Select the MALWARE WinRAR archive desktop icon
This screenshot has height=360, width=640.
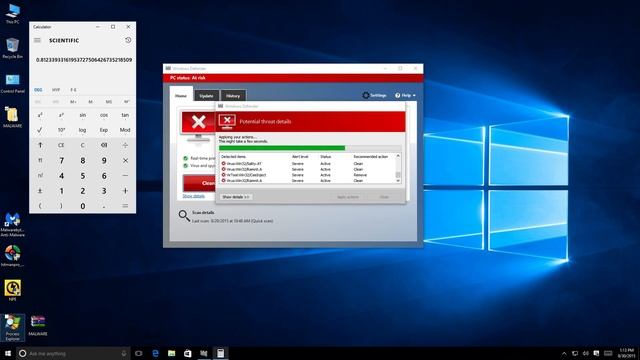[x=38, y=325]
